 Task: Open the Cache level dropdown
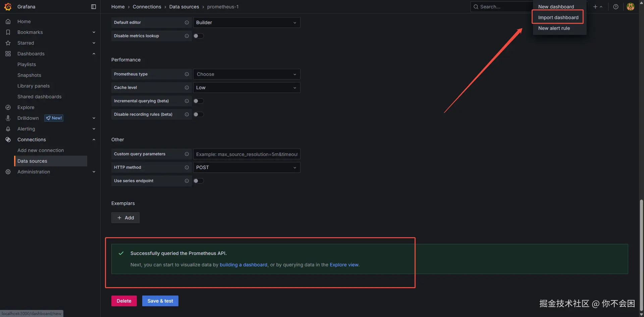tap(247, 88)
